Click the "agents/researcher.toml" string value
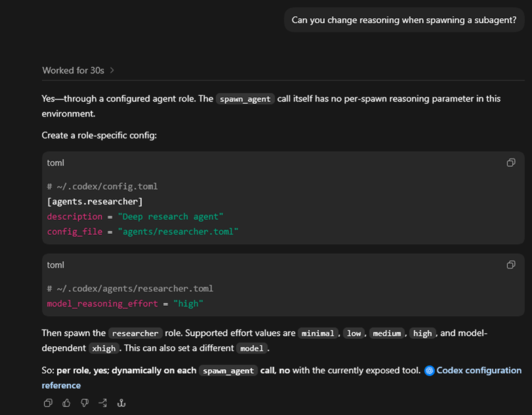This screenshot has height=415, width=532. [x=178, y=231]
